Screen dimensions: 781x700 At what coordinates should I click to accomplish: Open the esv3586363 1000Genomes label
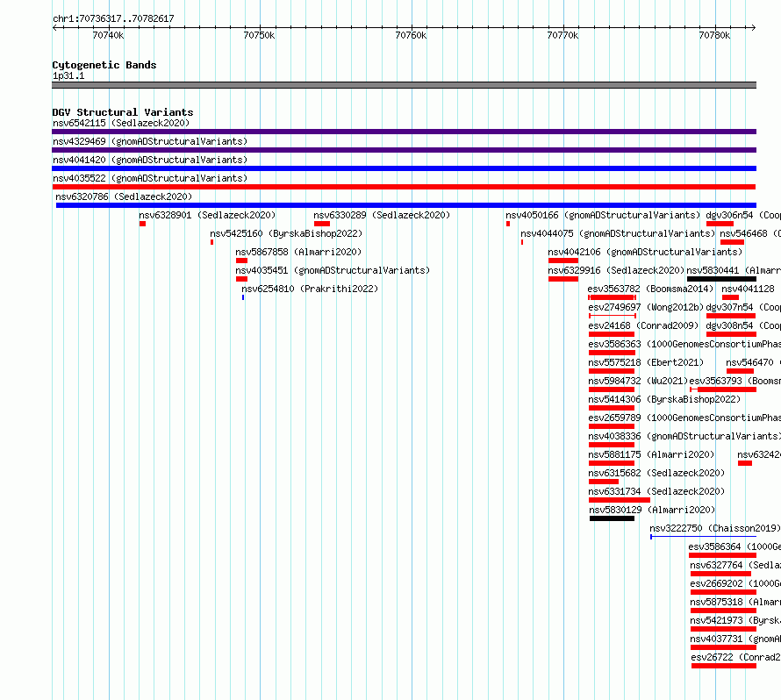(684, 344)
